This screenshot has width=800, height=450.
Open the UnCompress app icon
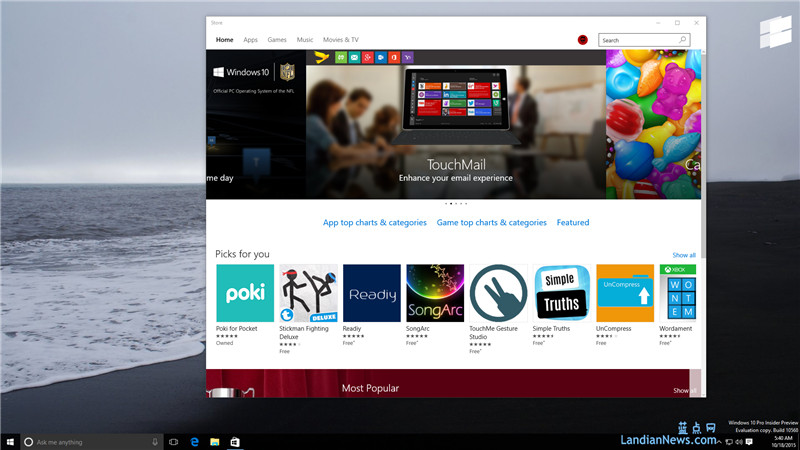pyautogui.click(x=625, y=293)
